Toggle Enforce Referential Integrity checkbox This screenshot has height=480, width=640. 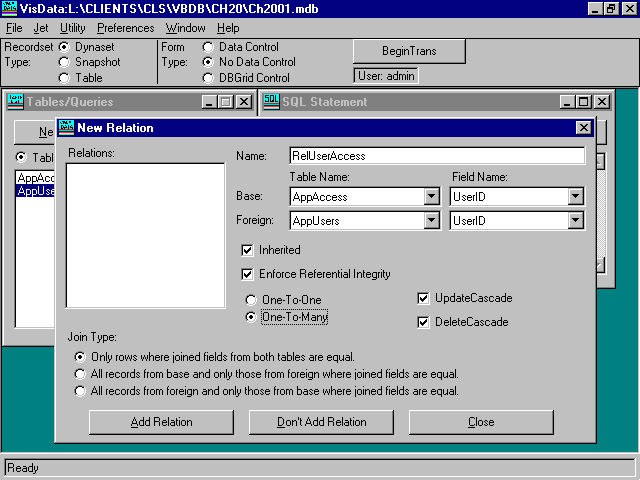pos(247,274)
